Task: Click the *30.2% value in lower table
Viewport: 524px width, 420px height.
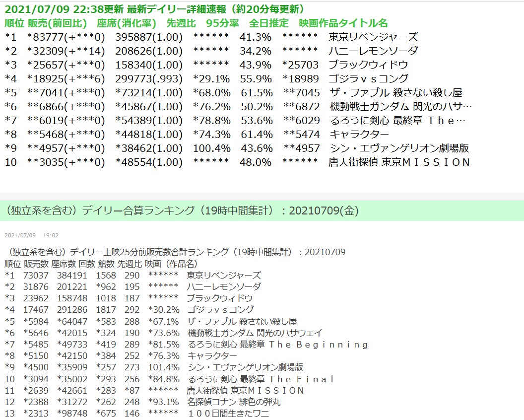Action: click(x=164, y=310)
